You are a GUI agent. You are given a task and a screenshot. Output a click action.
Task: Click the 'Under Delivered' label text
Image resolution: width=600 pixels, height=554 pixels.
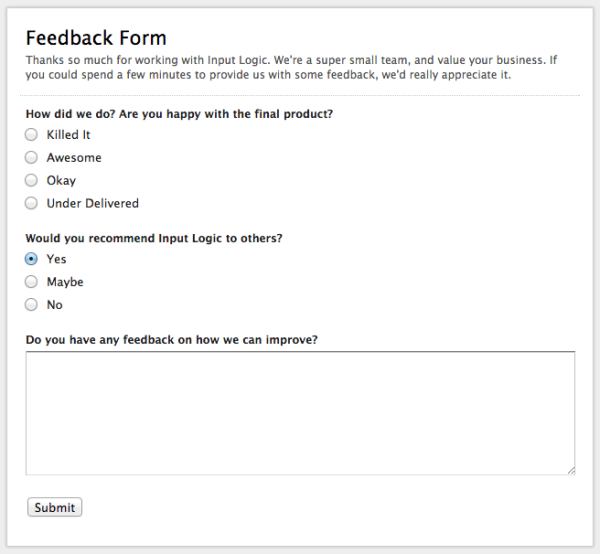coord(93,204)
